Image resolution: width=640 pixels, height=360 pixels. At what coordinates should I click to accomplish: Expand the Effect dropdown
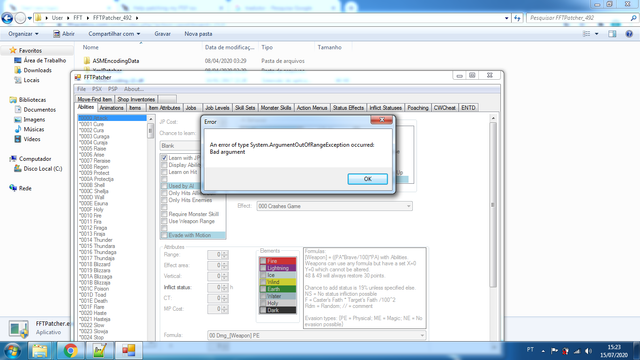(x=408, y=206)
